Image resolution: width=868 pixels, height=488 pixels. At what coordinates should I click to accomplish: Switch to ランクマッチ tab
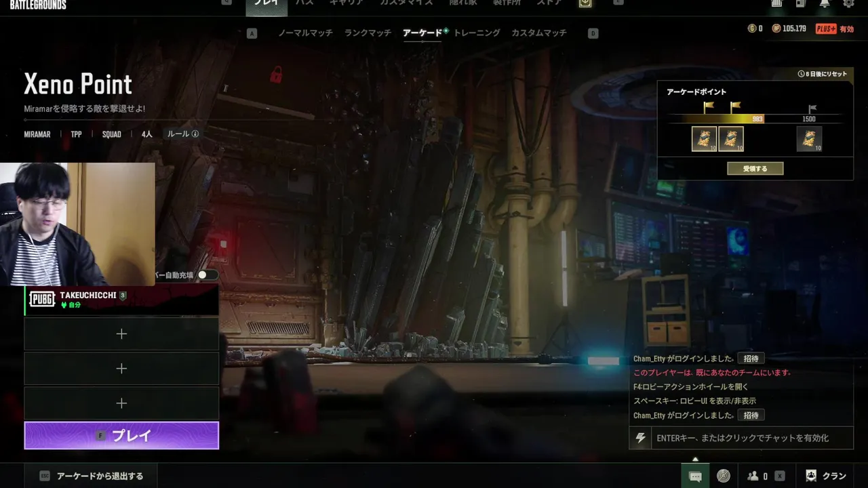point(368,33)
